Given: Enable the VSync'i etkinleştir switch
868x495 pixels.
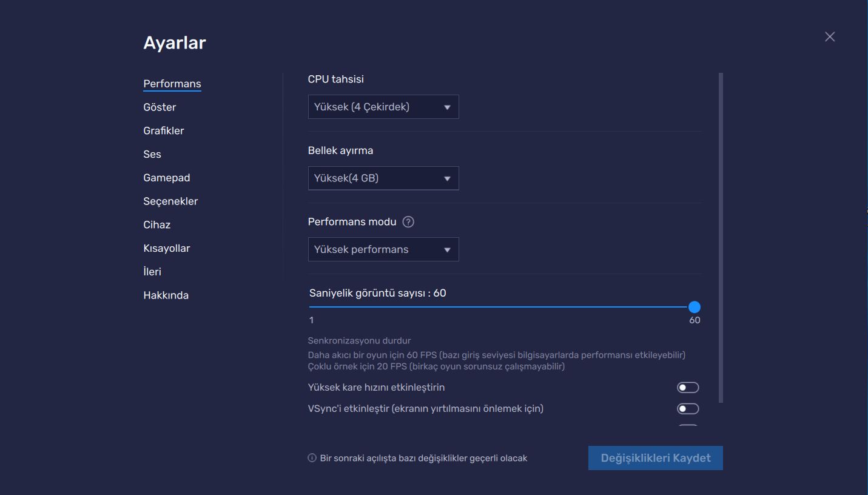Looking at the screenshot, I should (688, 409).
